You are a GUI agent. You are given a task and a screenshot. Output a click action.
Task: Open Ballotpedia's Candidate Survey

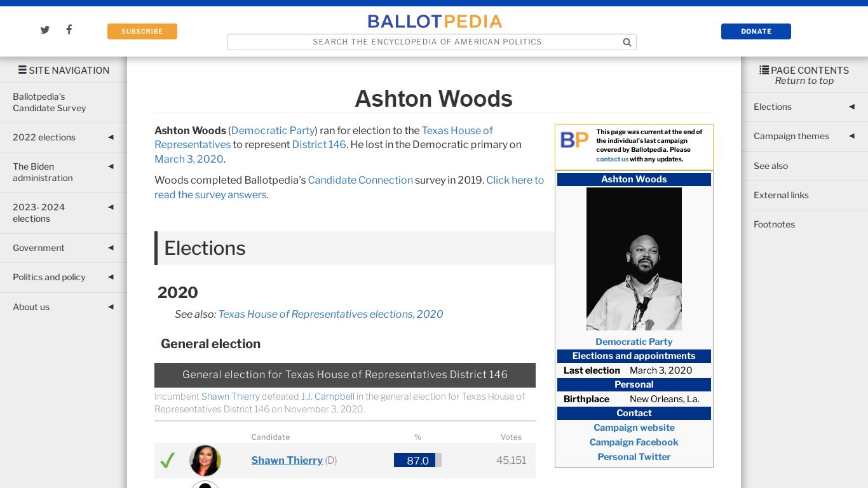tap(50, 102)
